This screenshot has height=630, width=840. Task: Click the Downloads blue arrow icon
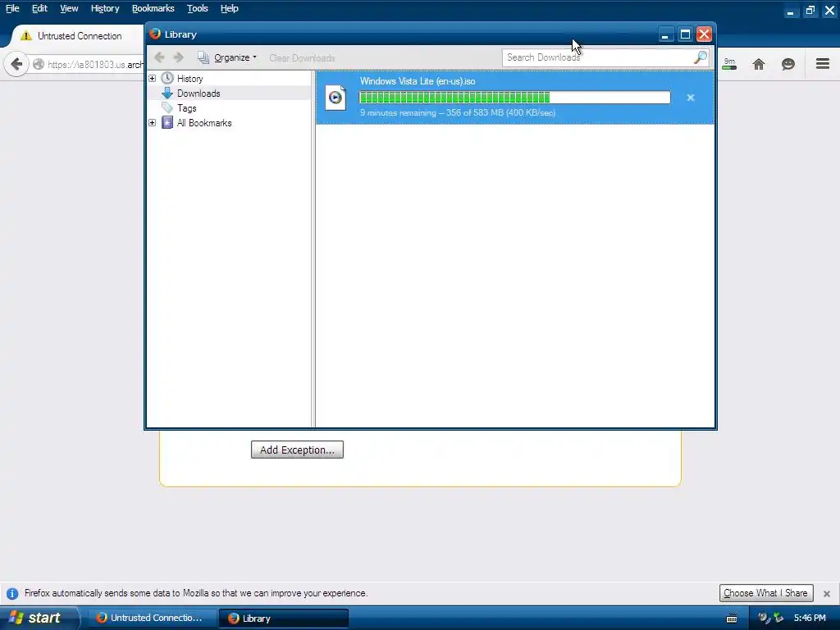coord(167,94)
